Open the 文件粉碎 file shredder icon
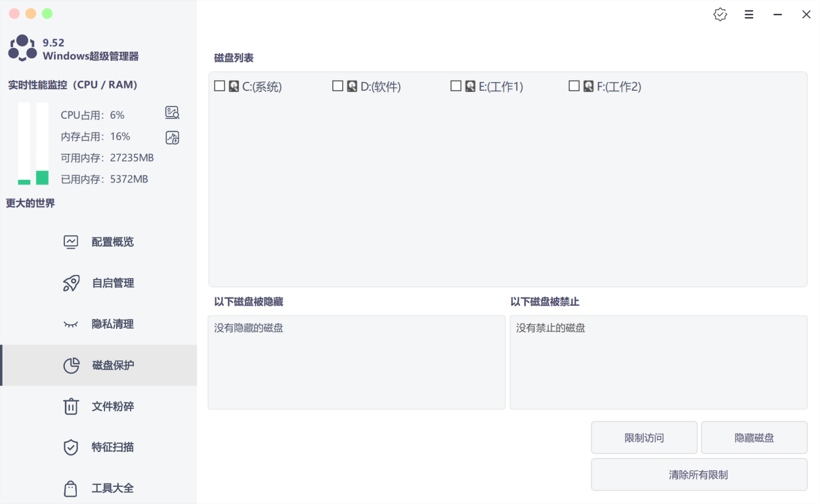 (70, 406)
